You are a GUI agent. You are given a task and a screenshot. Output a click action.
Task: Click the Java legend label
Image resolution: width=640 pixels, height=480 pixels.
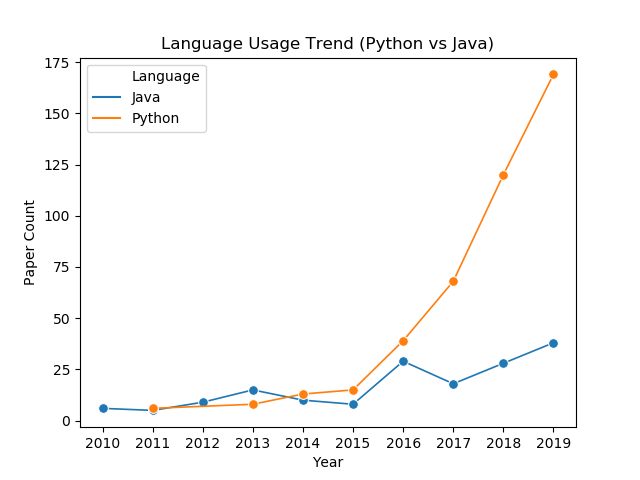coord(145,98)
